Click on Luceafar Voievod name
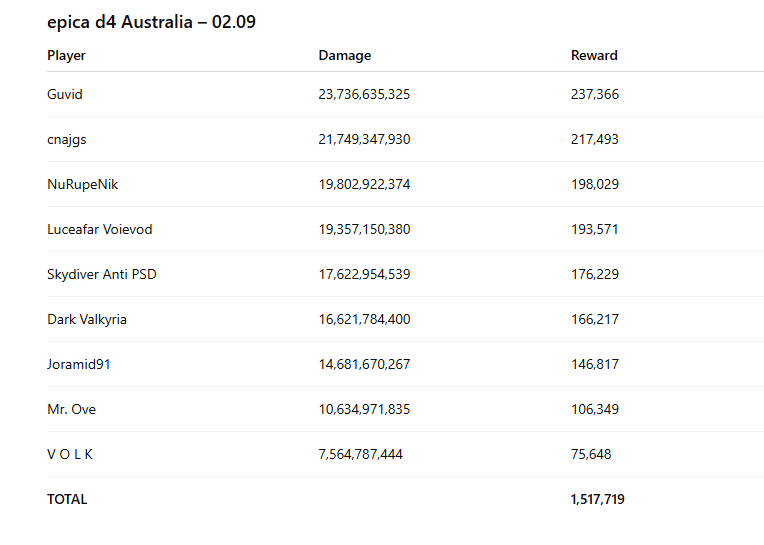Screen dimensions: 764x545 (100, 230)
